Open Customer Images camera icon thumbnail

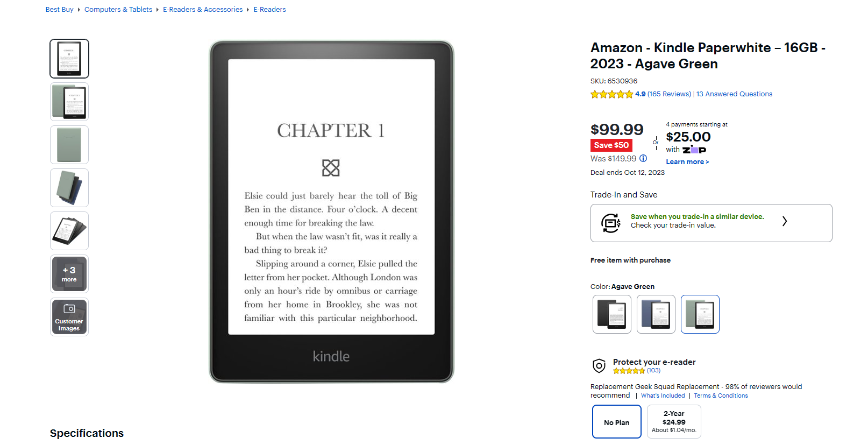click(69, 317)
